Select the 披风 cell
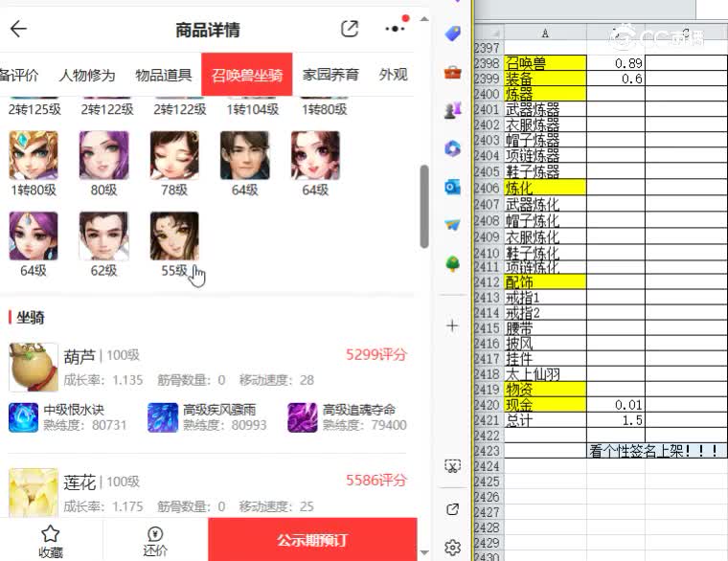 (x=545, y=344)
